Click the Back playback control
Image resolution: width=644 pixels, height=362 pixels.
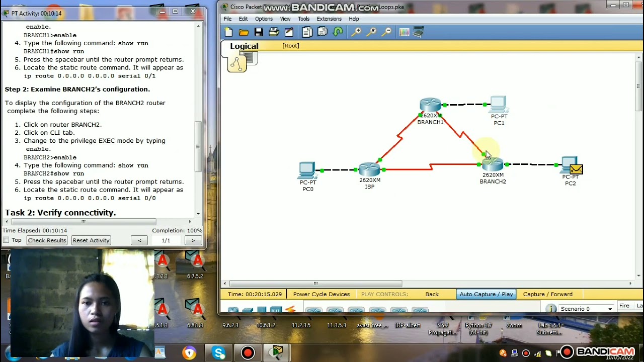click(432, 294)
